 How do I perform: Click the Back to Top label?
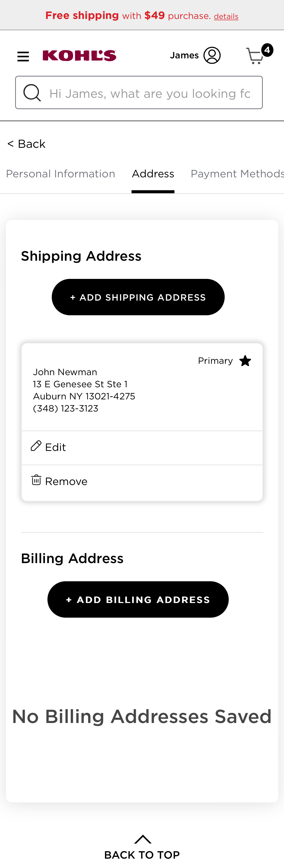pos(142,854)
